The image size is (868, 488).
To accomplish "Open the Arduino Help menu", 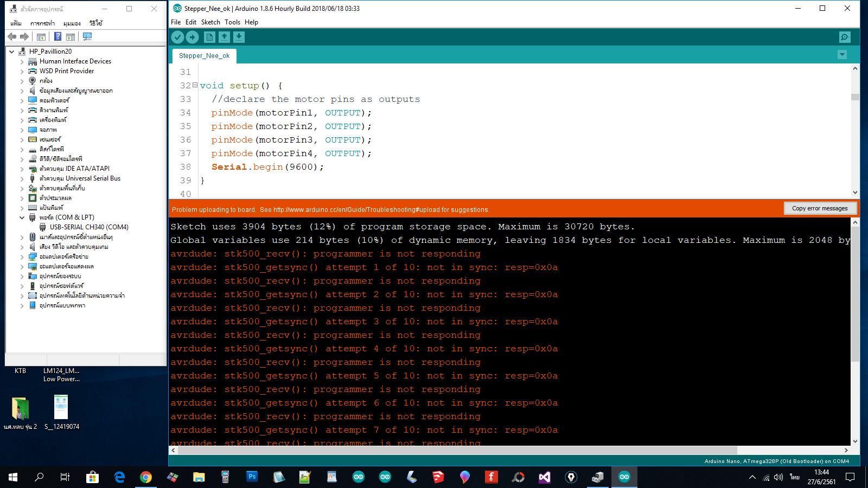I will pos(251,22).
